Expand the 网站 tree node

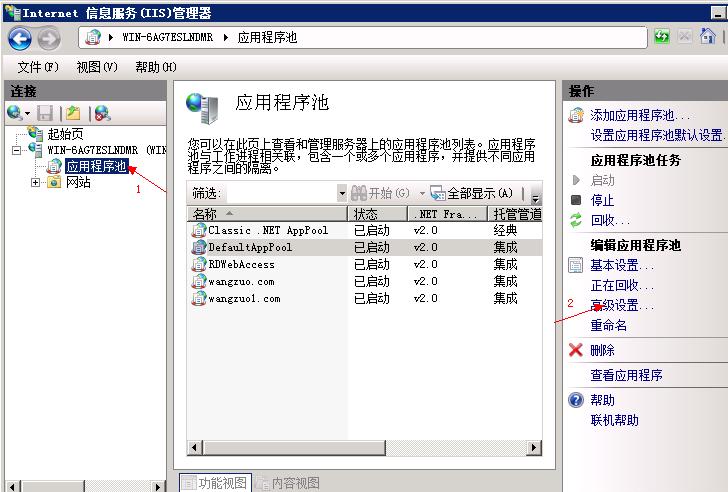point(36,182)
